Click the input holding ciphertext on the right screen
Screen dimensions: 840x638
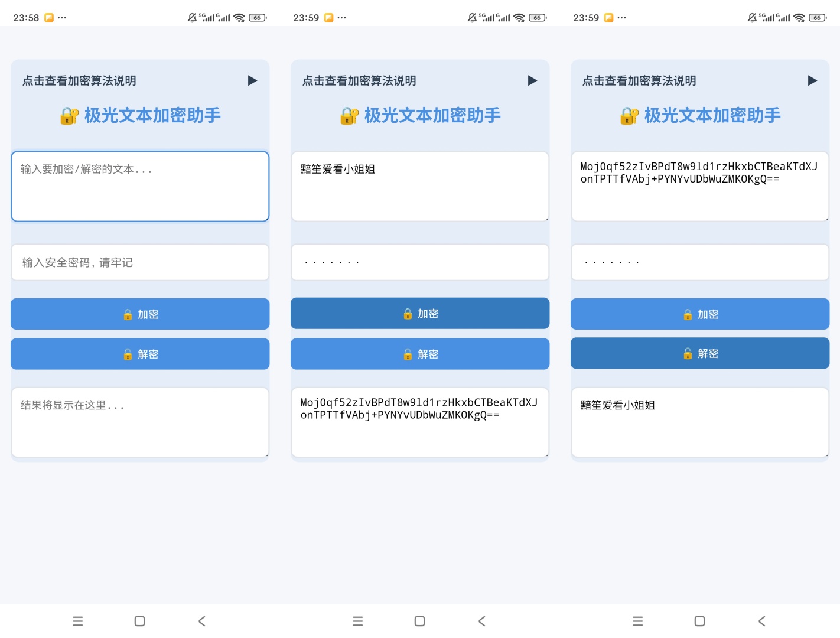pyautogui.click(x=700, y=186)
